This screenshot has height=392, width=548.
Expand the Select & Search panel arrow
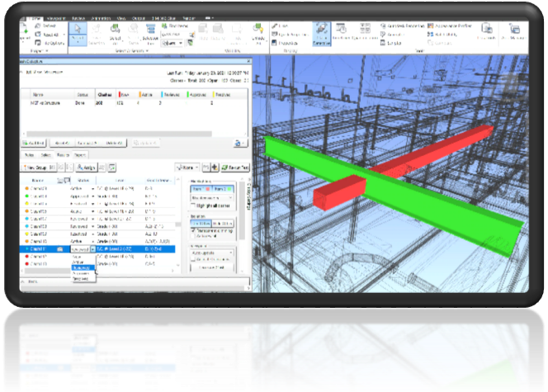[147, 51]
